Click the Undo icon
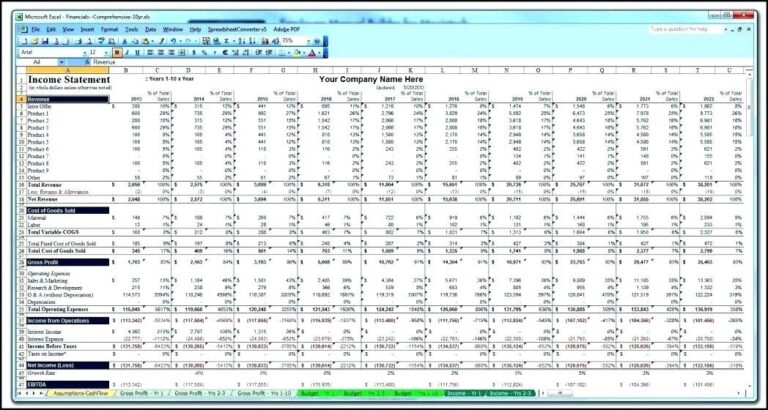The height and width of the screenshot is (410, 768). [x=170, y=40]
